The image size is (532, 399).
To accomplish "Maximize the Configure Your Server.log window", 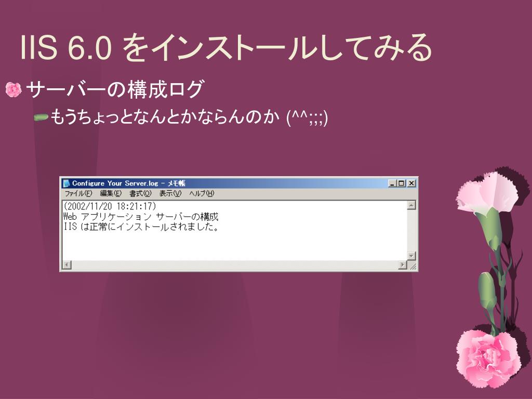I will click(402, 183).
